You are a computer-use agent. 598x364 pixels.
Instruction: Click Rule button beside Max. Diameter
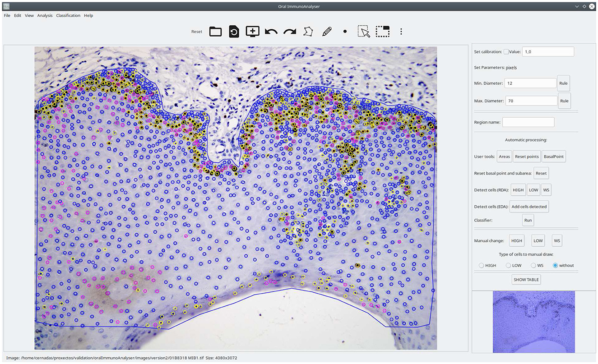point(564,101)
